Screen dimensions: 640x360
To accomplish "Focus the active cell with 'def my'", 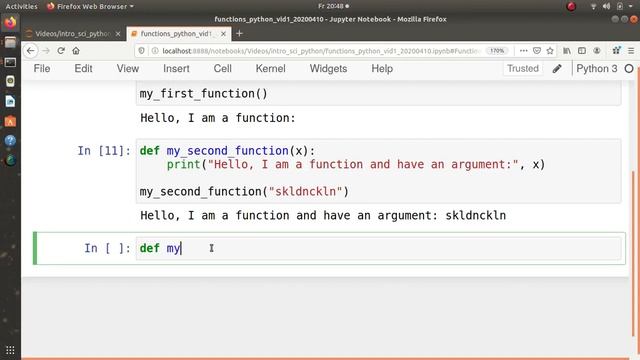I will coord(379,248).
